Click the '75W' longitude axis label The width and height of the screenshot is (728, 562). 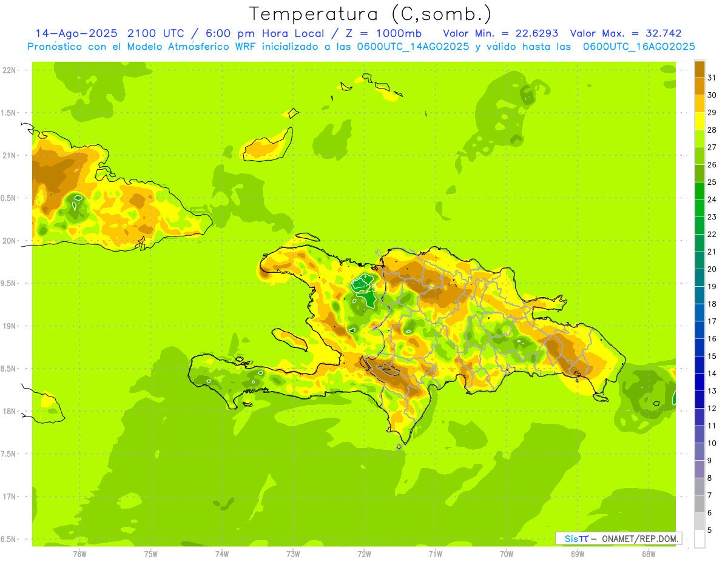pos(151,554)
